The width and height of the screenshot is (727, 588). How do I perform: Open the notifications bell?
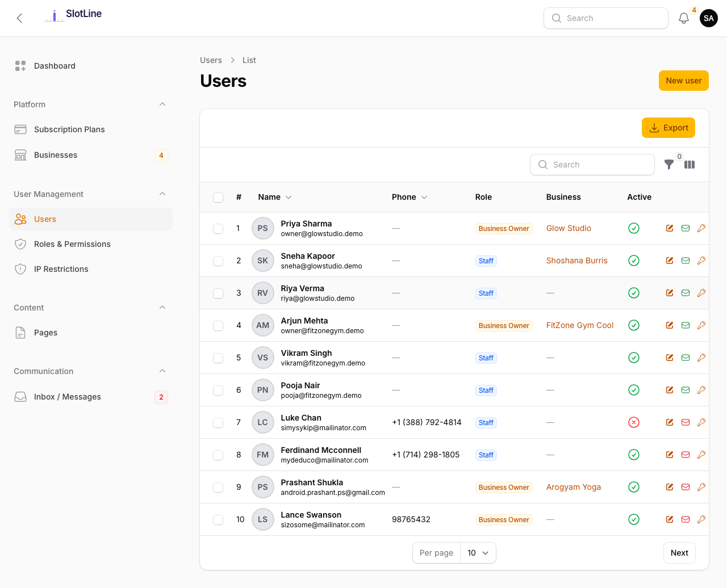[x=684, y=18]
